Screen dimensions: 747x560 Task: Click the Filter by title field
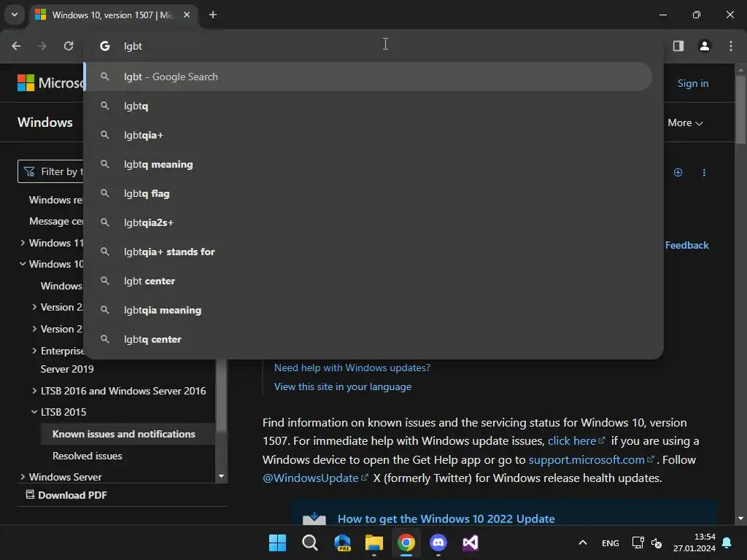pos(51,171)
